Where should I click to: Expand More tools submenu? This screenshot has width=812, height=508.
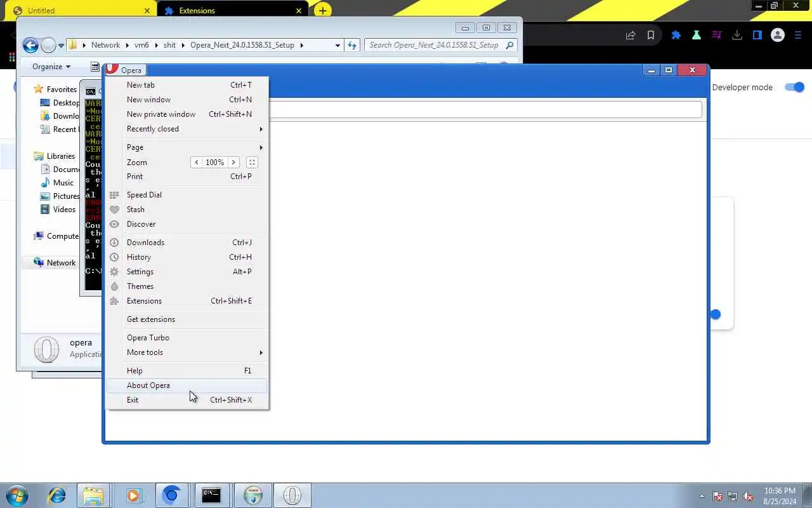tap(188, 352)
